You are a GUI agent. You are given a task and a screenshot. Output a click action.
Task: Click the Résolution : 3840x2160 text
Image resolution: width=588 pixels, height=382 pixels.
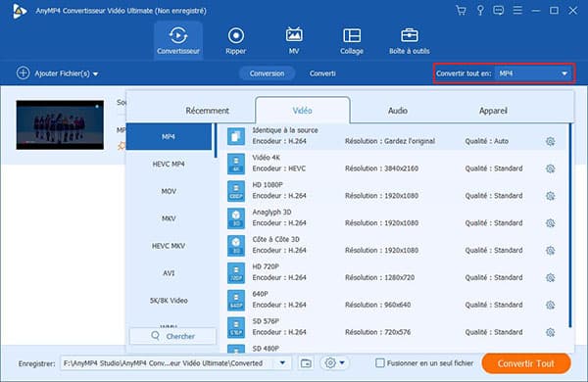pyautogui.click(x=382, y=168)
